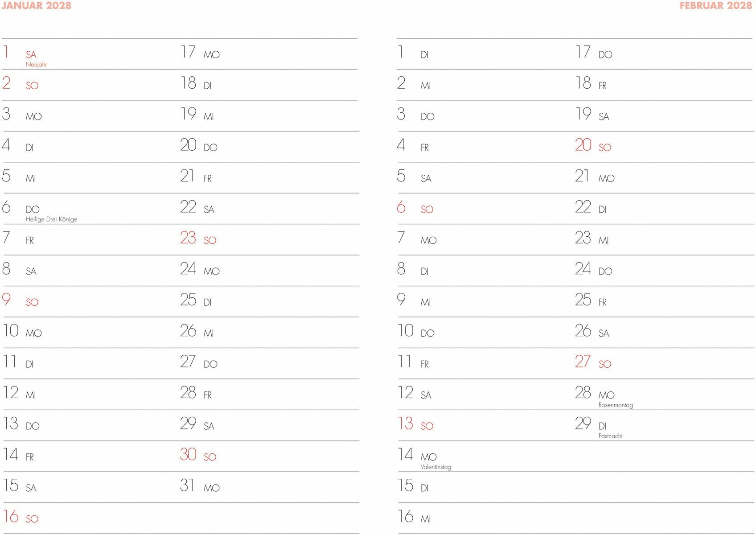Click February 17 DO row
Image resolution: width=756 pixels, height=535 pixels.
point(664,54)
